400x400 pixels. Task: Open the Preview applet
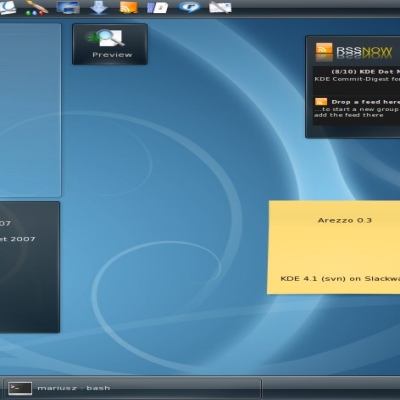click(x=110, y=44)
